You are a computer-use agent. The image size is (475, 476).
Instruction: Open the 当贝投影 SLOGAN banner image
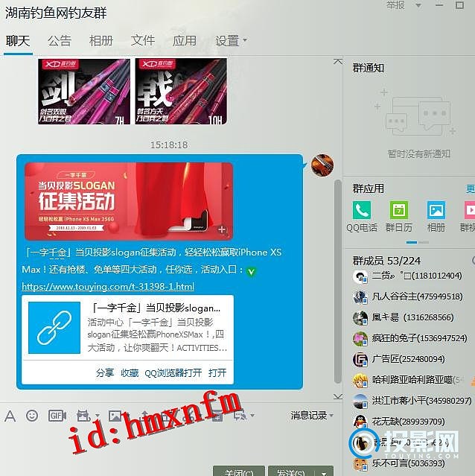tap(129, 201)
